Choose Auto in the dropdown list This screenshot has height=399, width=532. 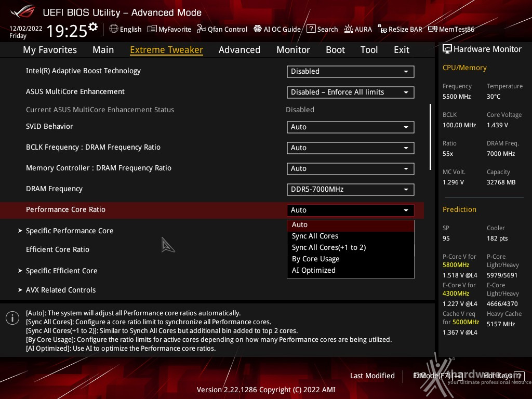tap(351, 224)
